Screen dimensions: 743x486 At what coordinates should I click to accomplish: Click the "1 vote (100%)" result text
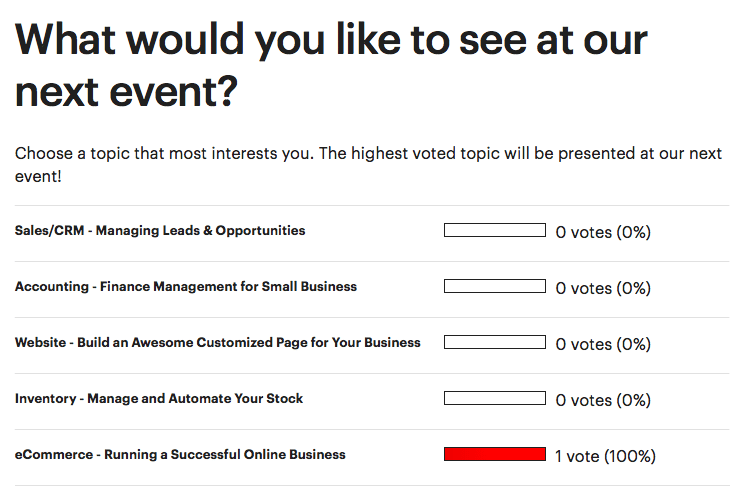click(x=605, y=456)
